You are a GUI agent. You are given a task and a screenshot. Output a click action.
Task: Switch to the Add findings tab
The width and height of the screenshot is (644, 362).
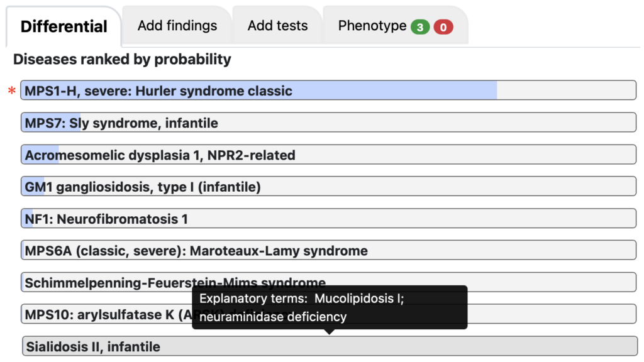coord(177,25)
